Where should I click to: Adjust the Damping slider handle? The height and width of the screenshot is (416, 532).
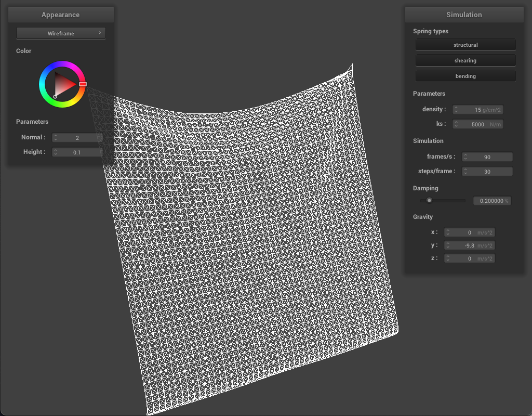pyautogui.click(x=429, y=200)
